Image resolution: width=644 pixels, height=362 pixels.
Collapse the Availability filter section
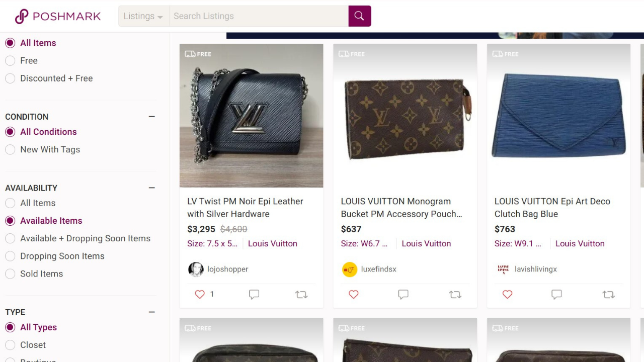(151, 188)
